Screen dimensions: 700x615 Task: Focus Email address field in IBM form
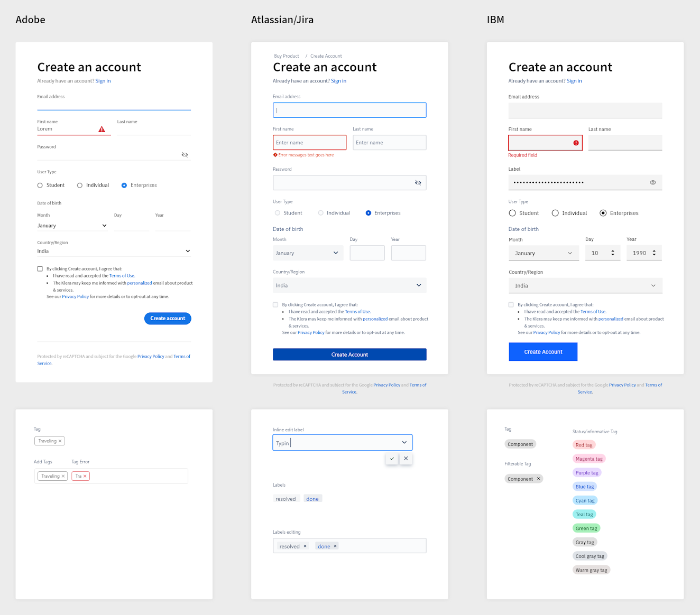tap(585, 110)
